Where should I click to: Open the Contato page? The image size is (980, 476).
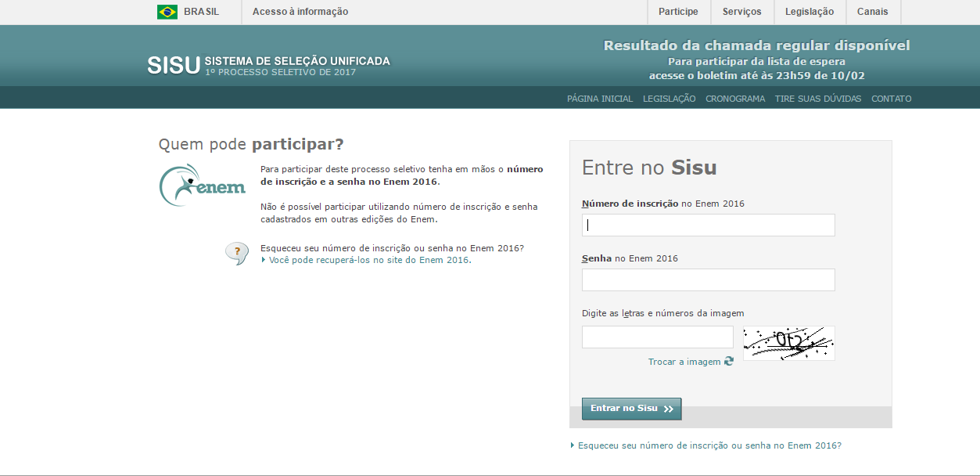coord(891,99)
